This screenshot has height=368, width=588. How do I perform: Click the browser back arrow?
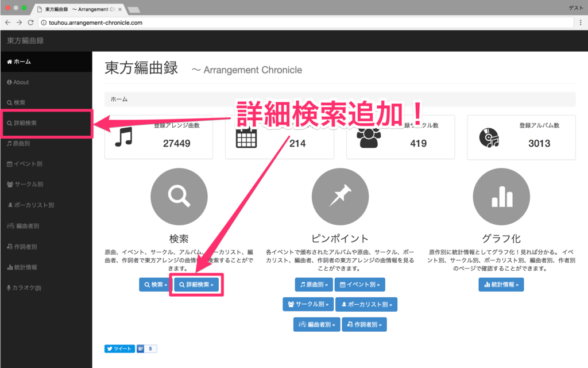point(7,22)
